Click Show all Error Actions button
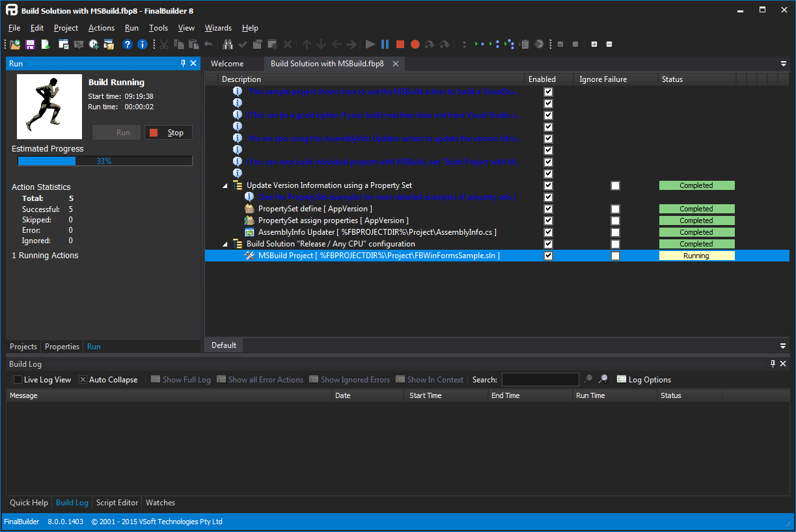Image resolution: width=796 pixels, height=532 pixels. pyautogui.click(x=260, y=380)
